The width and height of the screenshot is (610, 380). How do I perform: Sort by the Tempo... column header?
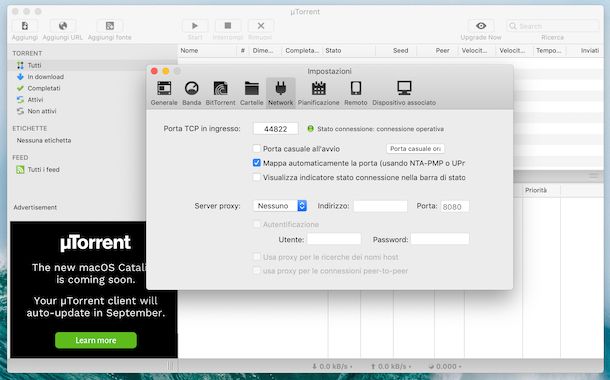(x=549, y=51)
